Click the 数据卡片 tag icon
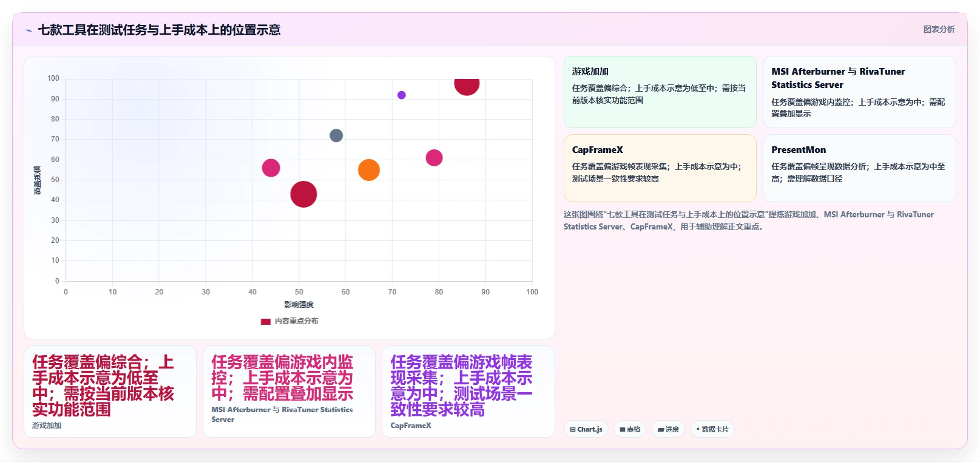 click(x=698, y=429)
